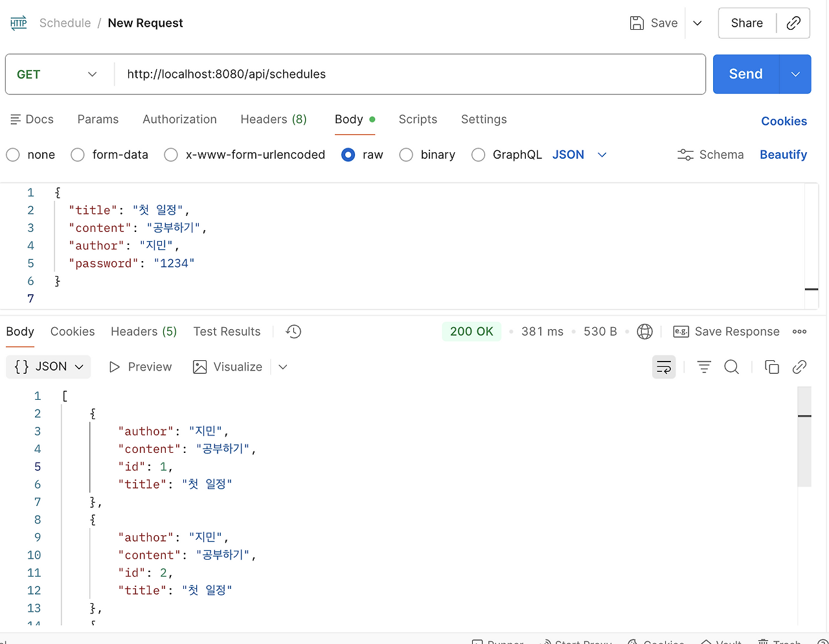Click the 381 ms response time
The height and width of the screenshot is (644, 829).
pyautogui.click(x=542, y=332)
